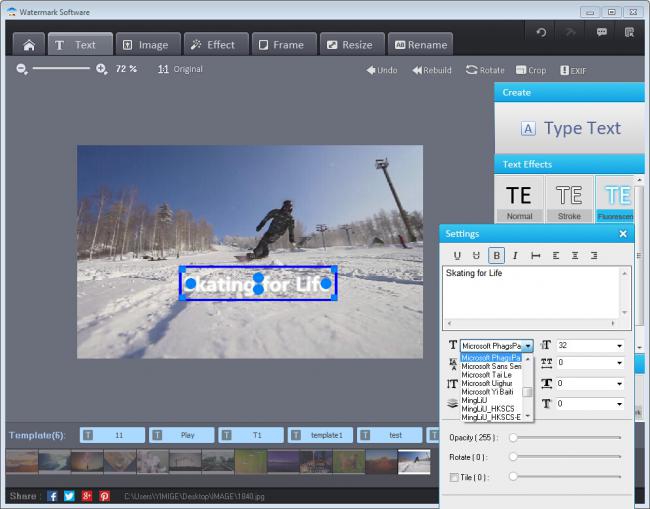Click the Undo button above the canvas
Screen dimensions: 650x509
coord(382,70)
